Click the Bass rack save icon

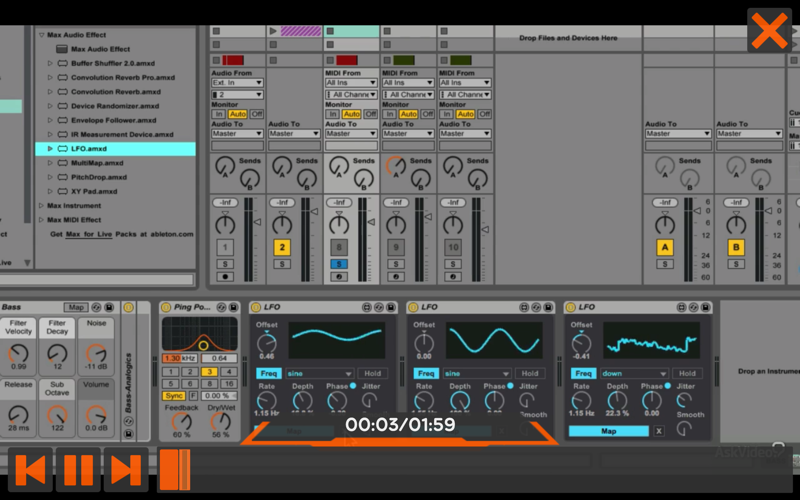point(109,307)
